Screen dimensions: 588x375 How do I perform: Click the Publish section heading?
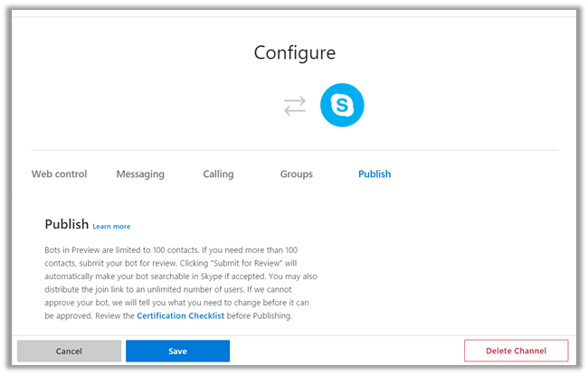(x=67, y=224)
